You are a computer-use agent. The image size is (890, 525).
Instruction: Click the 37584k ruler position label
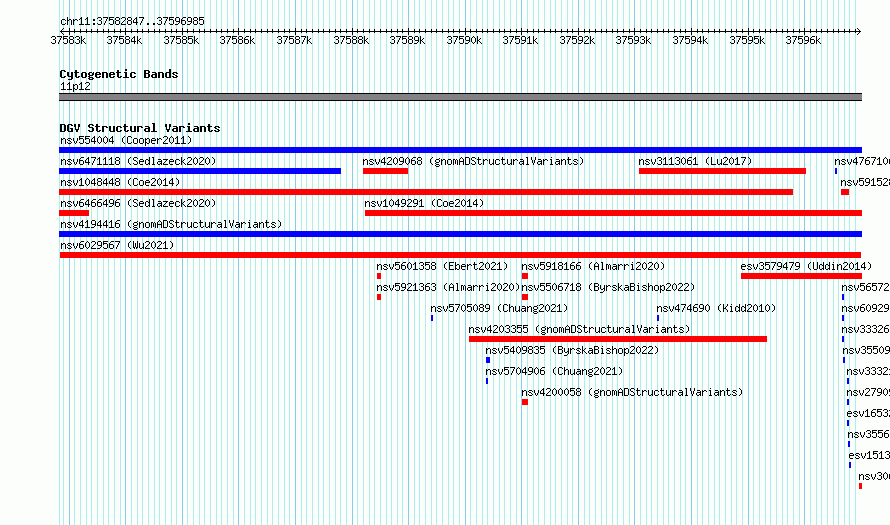pos(124,40)
